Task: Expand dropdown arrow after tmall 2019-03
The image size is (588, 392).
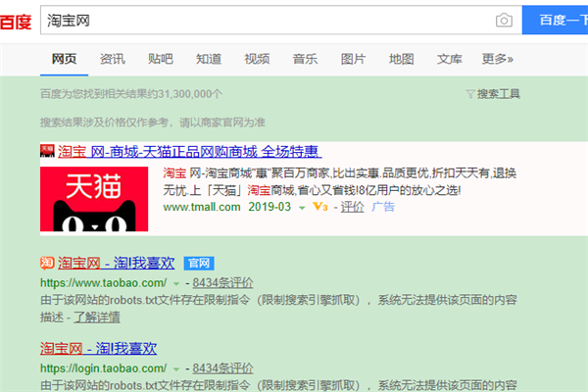Action: [x=302, y=208]
